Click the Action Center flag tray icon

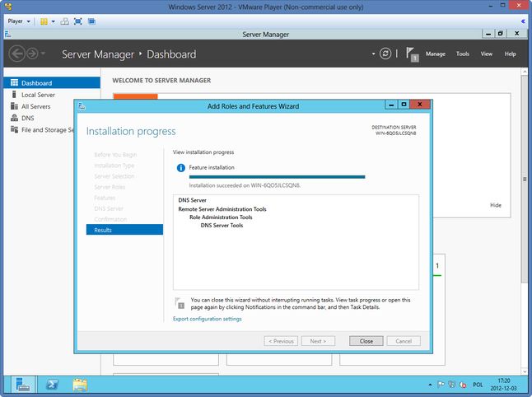click(441, 385)
